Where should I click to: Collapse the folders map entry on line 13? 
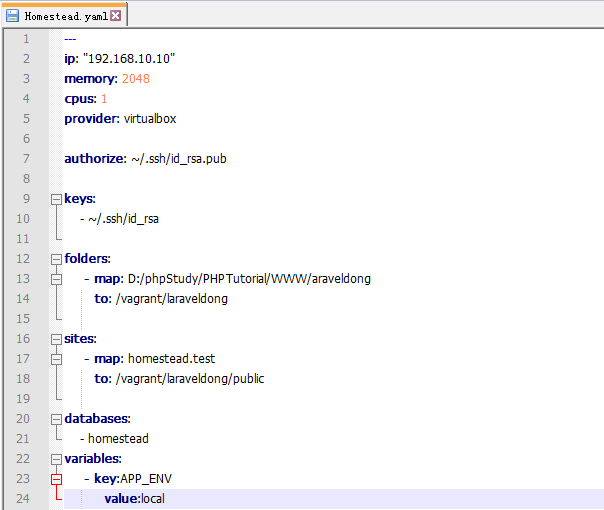pyautogui.click(x=56, y=279)
